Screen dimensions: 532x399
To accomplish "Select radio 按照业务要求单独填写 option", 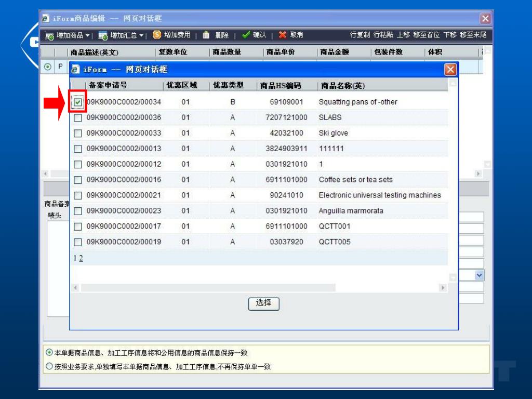I will point(49,366).
